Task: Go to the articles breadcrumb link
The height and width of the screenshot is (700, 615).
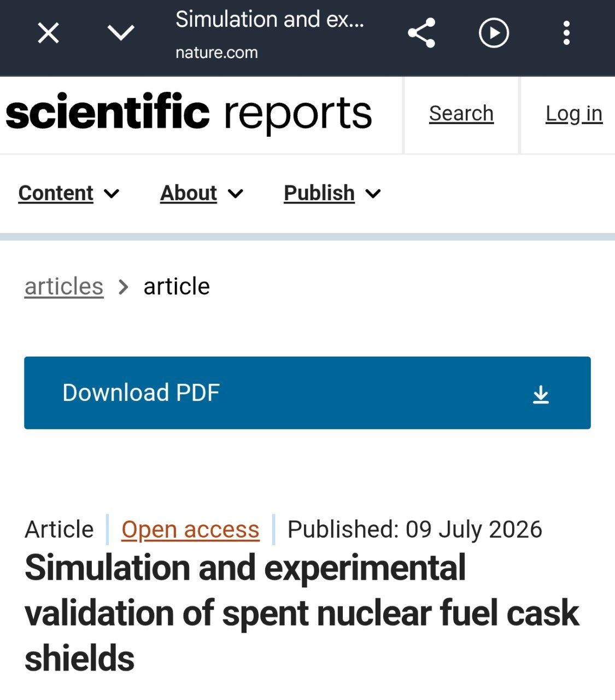Action: (x=64, y=286)
